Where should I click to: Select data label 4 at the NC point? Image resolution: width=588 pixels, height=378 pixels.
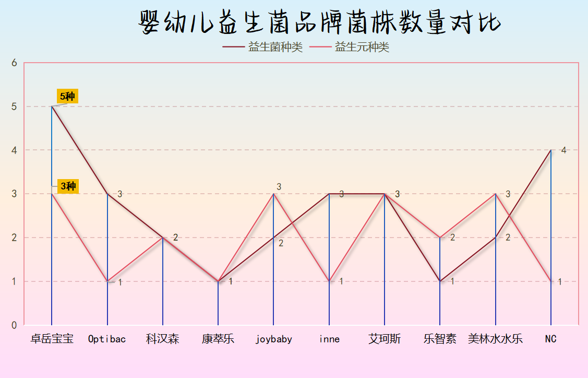pos(563,150)
